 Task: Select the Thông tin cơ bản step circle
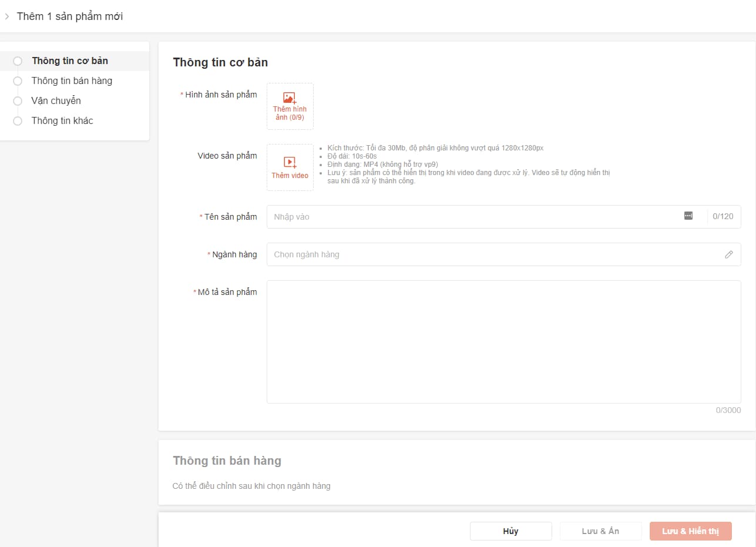click(18, 61)
